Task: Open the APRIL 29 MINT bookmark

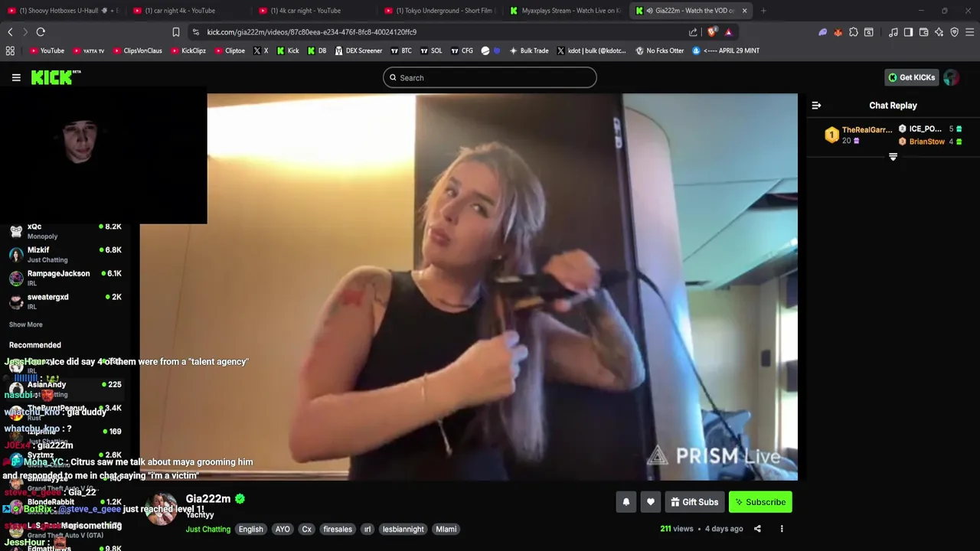Action: 726,51
